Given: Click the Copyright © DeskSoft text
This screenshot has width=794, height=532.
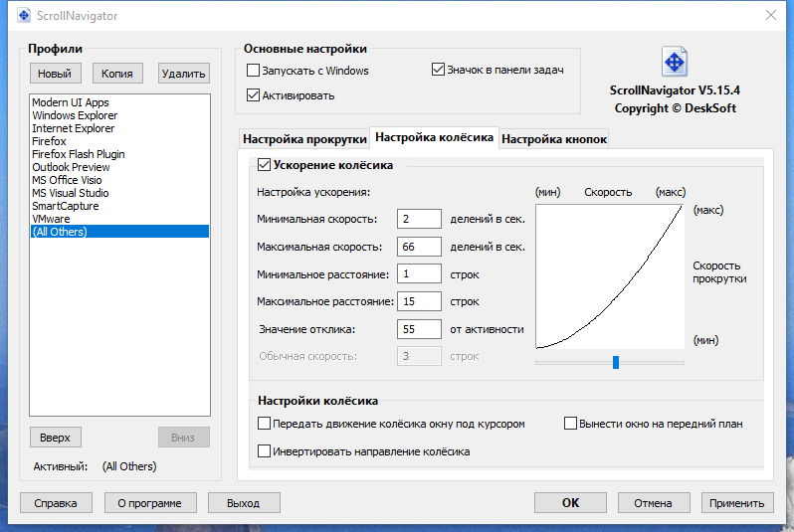Looking at the screenshot, I should tap(675, 107).
